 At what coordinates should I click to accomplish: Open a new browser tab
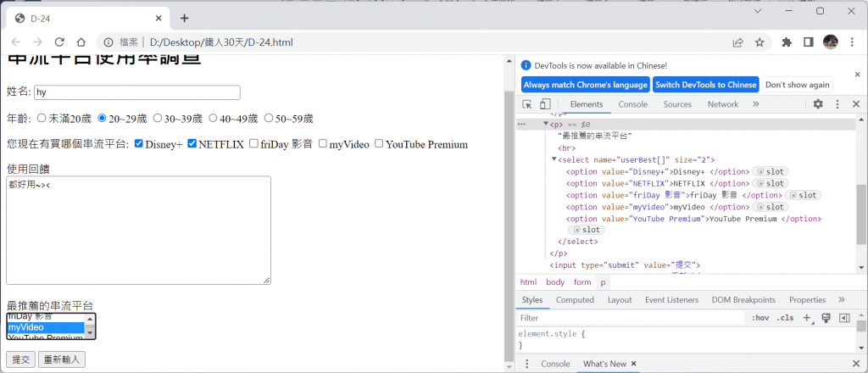[184, 19]
